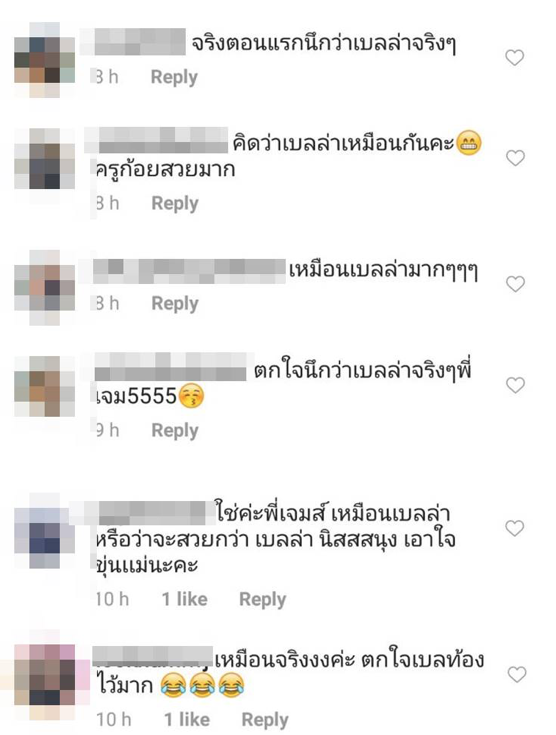Reply to the three-line 10h comment
This screenshot has height=735, width=556.
263,600
